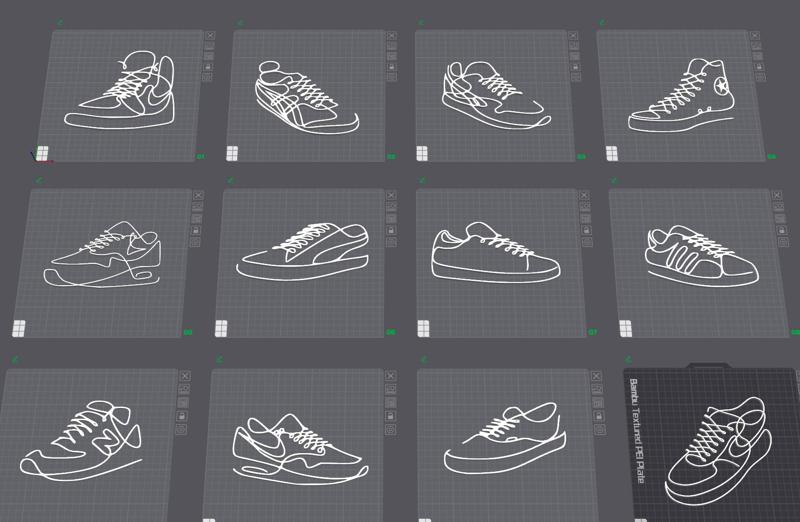Open plate settings for Jordan high-top plate

point(207,78)
